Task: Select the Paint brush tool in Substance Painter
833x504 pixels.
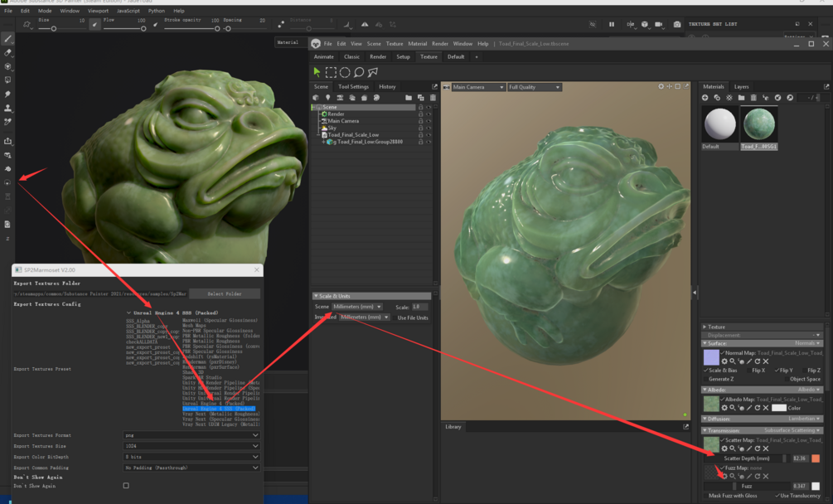Action: pyautogui.click(x=7, y=39)
